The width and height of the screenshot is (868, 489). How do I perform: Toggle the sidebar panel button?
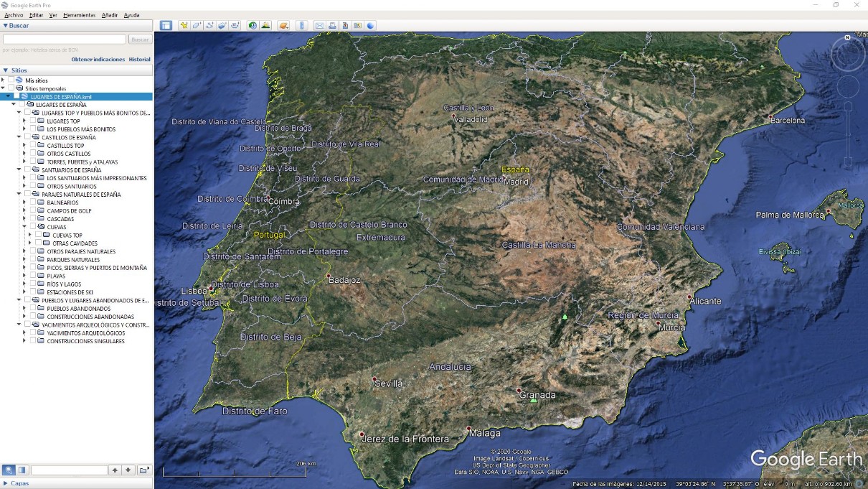[166, 25]
